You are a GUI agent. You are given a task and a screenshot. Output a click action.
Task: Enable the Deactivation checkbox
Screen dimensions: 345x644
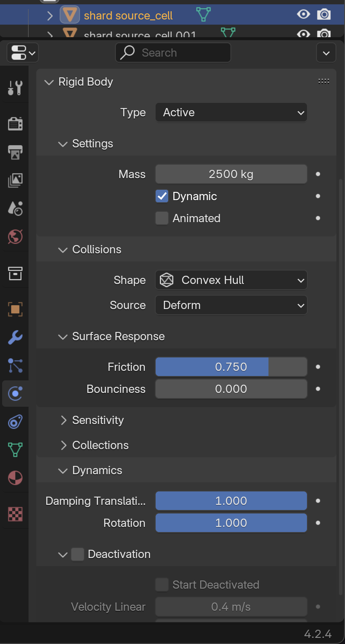pos(77,554)
